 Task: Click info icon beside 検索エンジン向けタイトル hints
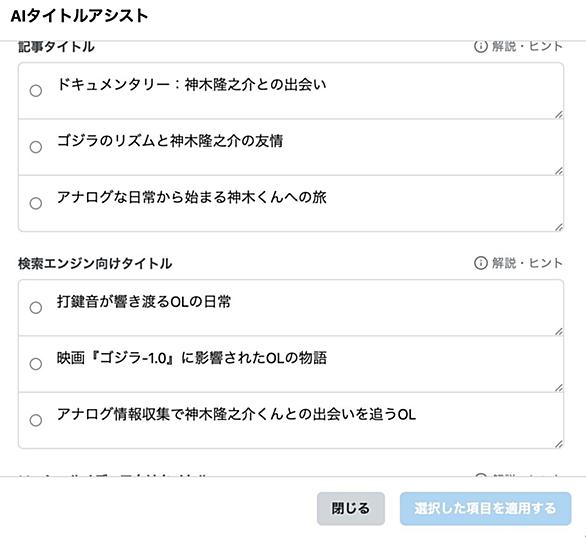[481, 263]
